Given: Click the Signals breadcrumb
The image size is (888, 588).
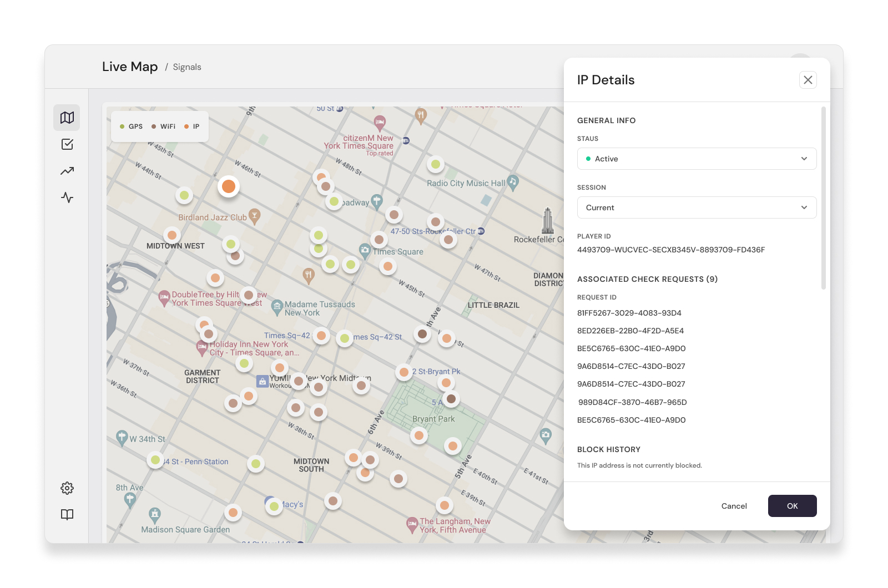Looking at the screenshot, I should [x=187, y=67].
